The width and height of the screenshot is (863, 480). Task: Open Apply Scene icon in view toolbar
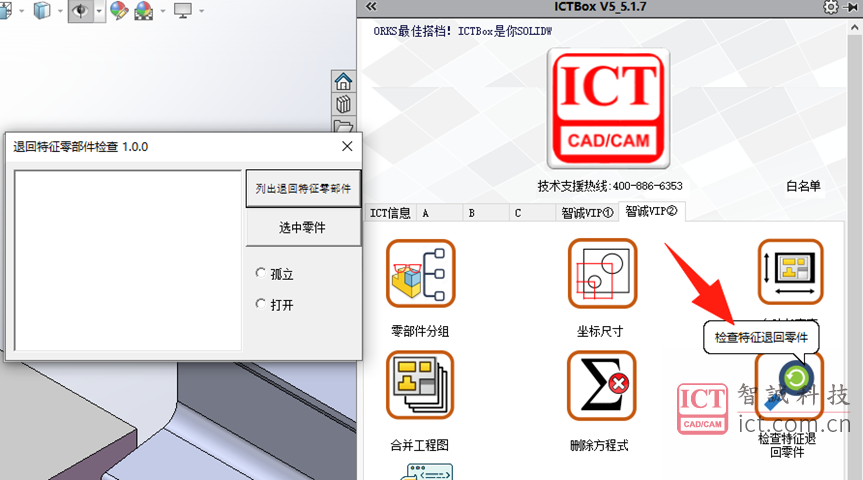click(x=145, y=11)
